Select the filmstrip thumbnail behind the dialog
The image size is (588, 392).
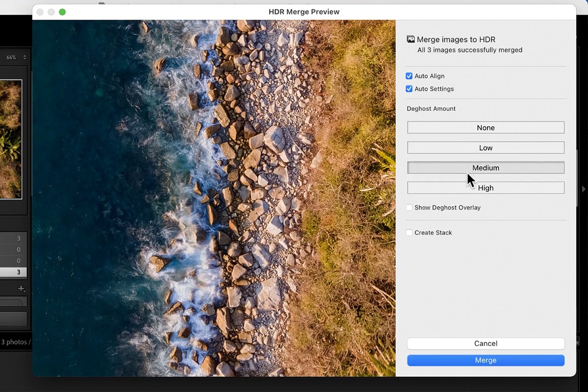pyautogui.click(x=11, y=139)
